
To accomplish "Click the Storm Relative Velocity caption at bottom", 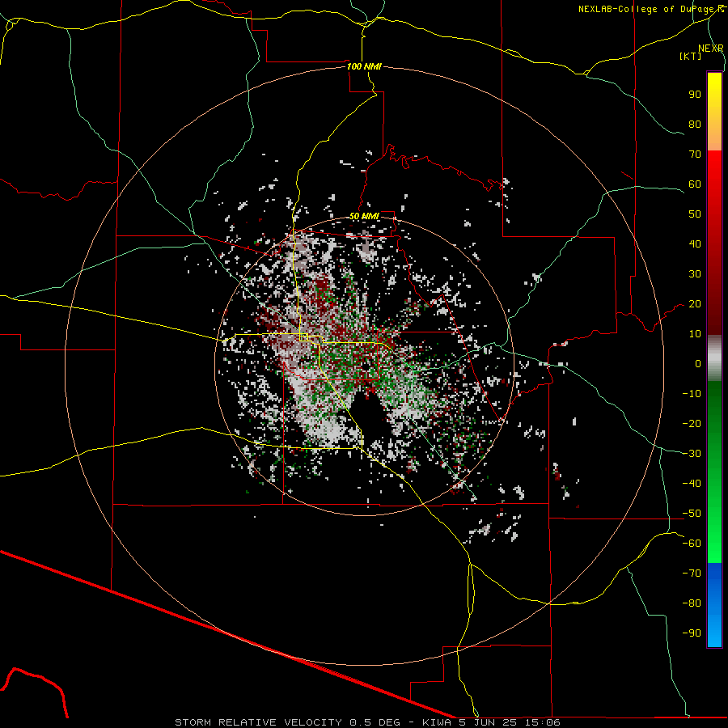I will [367, 722].
